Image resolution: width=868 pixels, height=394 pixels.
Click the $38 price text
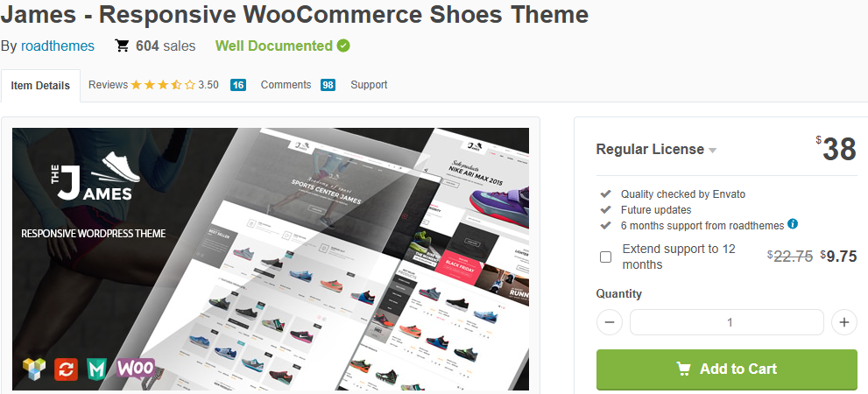(836, 148)
